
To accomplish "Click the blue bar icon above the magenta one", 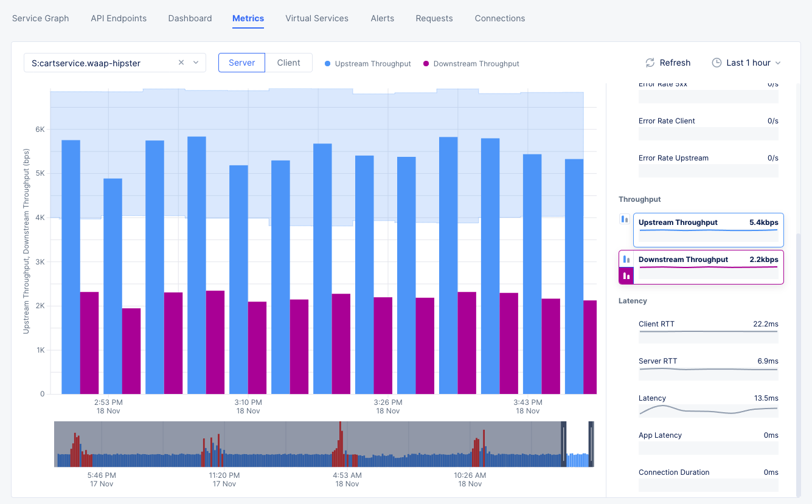I will tap(626, 259).
